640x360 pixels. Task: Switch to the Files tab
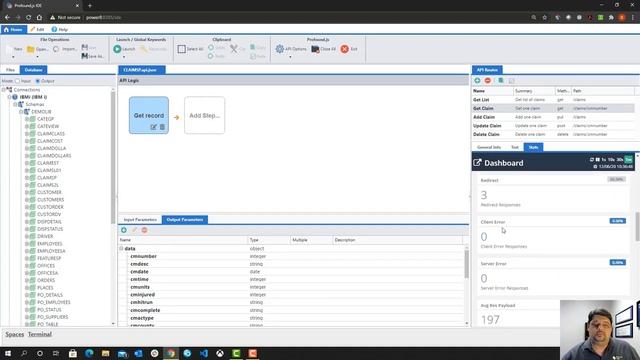(x=10, y=70)
